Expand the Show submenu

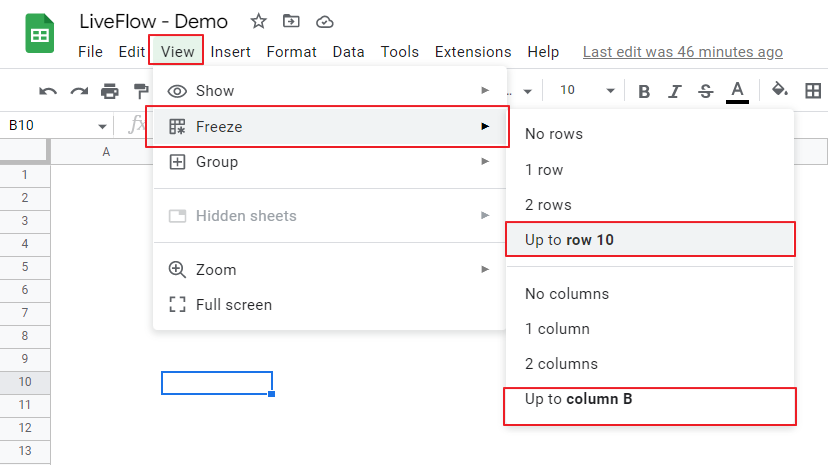pos(330,91)
